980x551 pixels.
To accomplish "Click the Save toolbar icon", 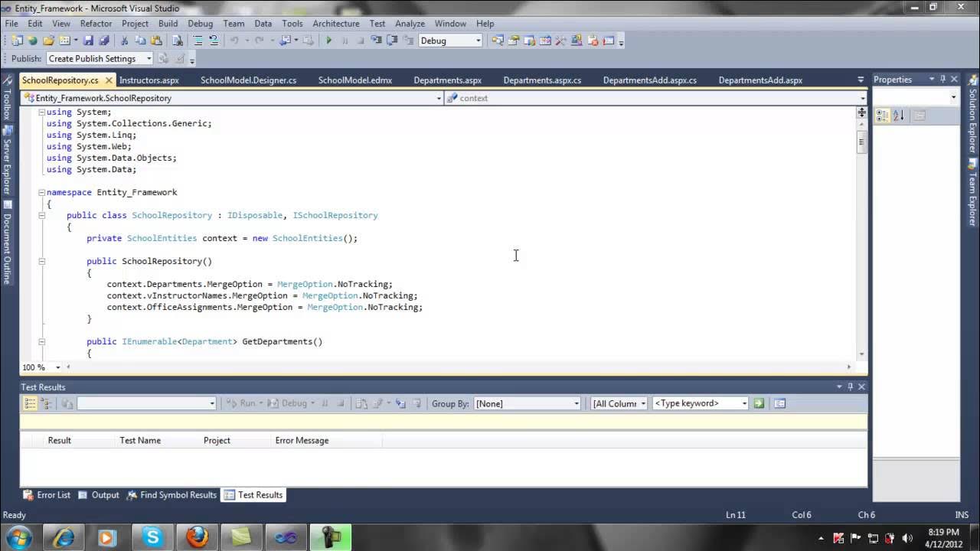I will 88,41.
